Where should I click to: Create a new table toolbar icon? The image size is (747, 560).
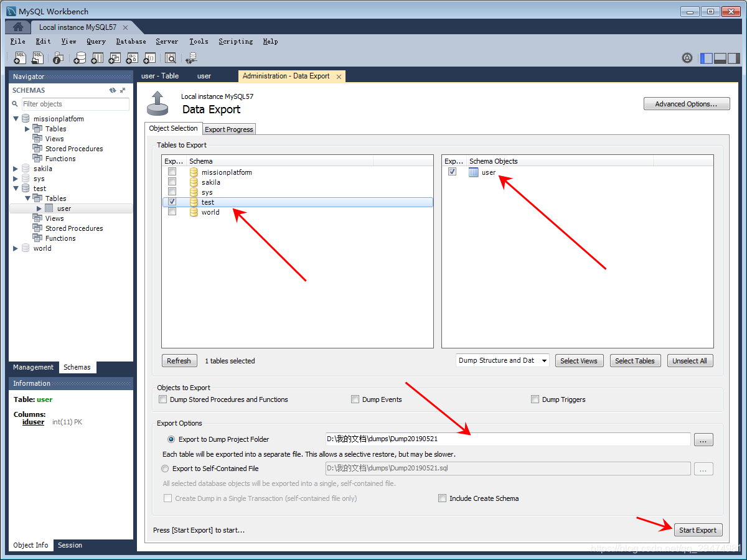tap(97, 58)
